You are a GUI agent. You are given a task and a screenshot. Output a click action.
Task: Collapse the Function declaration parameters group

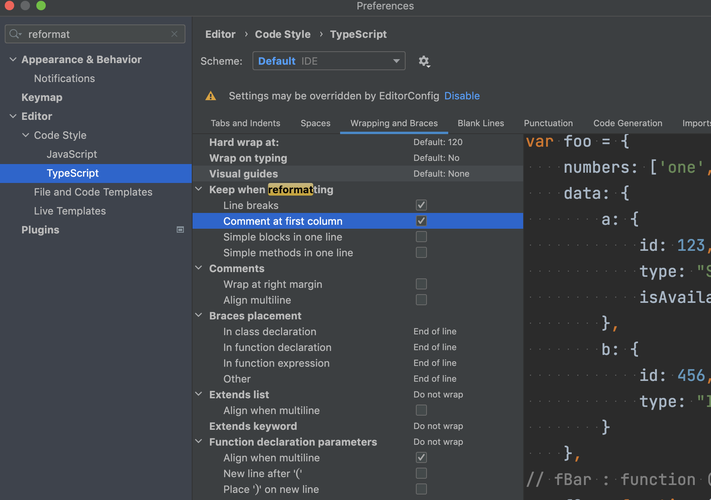point(199,442)
